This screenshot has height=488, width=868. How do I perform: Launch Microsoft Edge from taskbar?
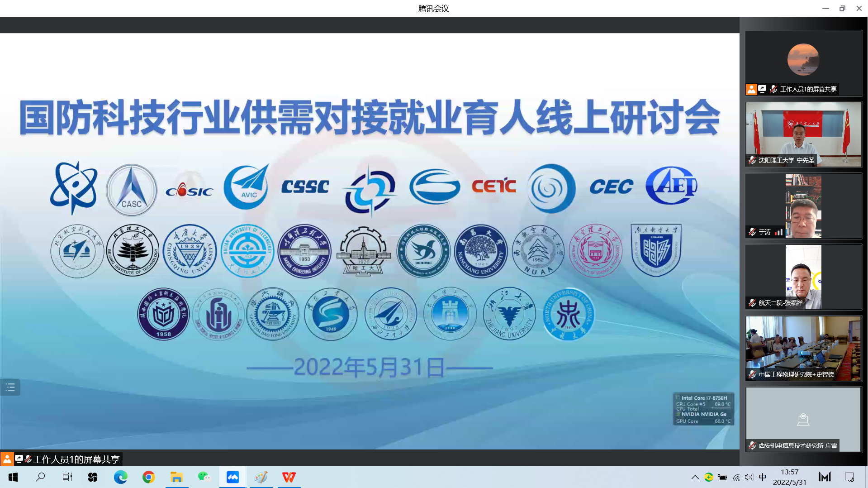(120, 477)
